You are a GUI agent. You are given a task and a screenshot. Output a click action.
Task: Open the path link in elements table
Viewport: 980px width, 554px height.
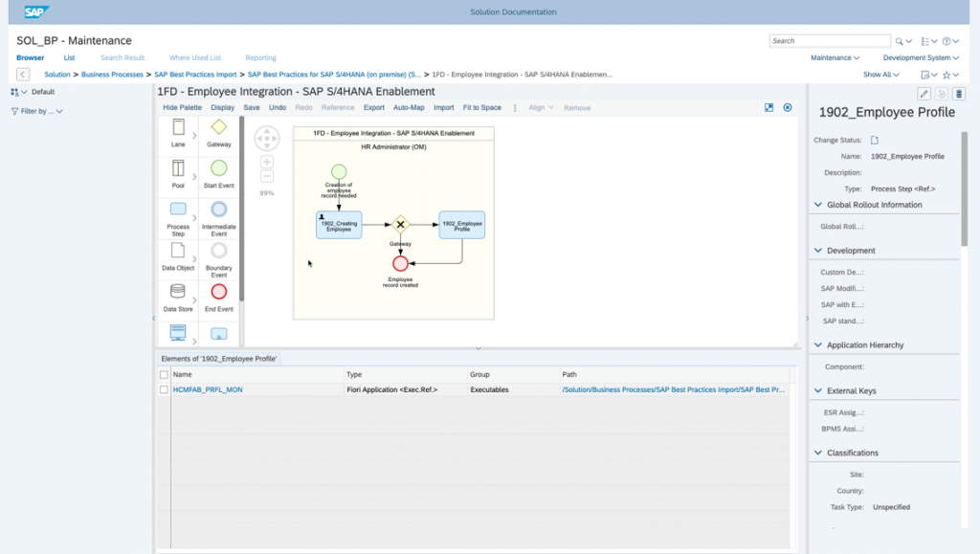point(673,389)
